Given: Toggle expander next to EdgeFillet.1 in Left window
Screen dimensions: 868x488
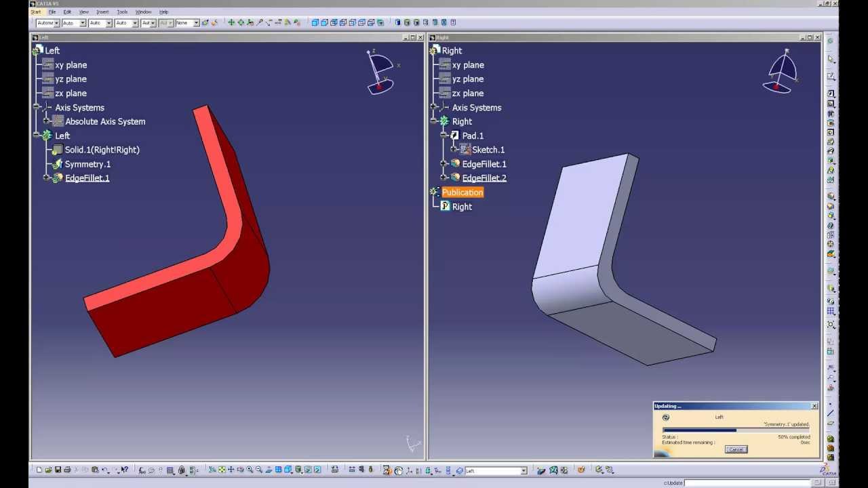Looking at the screenshot, I should [x=47, y=178].
